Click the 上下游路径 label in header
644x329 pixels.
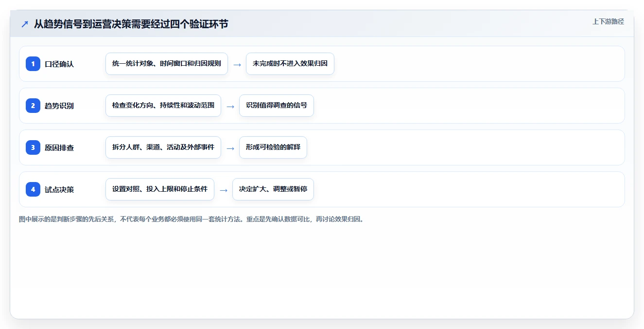tap(608, 21)
